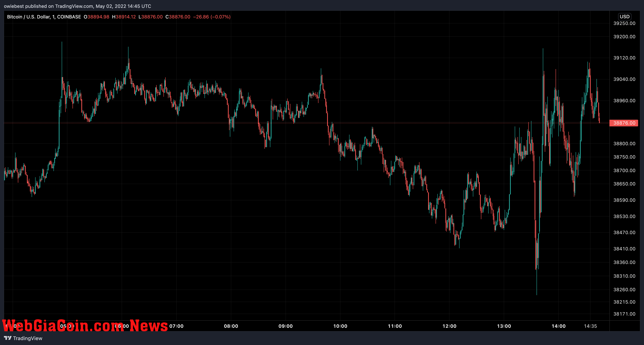Click the 12:00 time axis label

449,326
